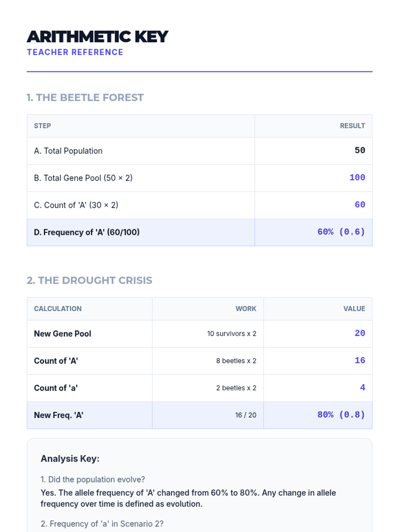Click the Count of 'A' (30 × 2) row
Screen dimensions: 399x532
tap(76, 205)
